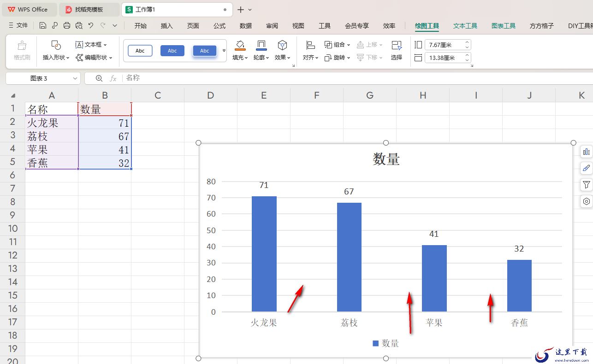Select cell B1 header 数量

pos(105,109)
